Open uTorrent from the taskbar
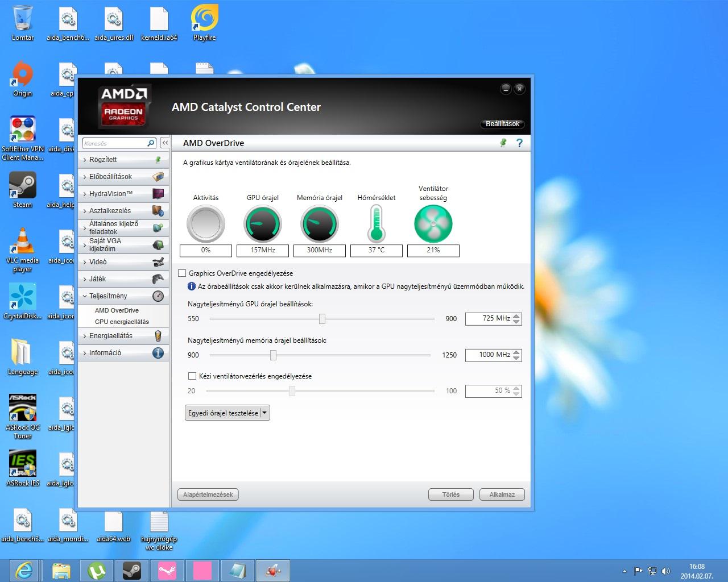Viewport: 728px width, 582px height. (x=97, y=570)
